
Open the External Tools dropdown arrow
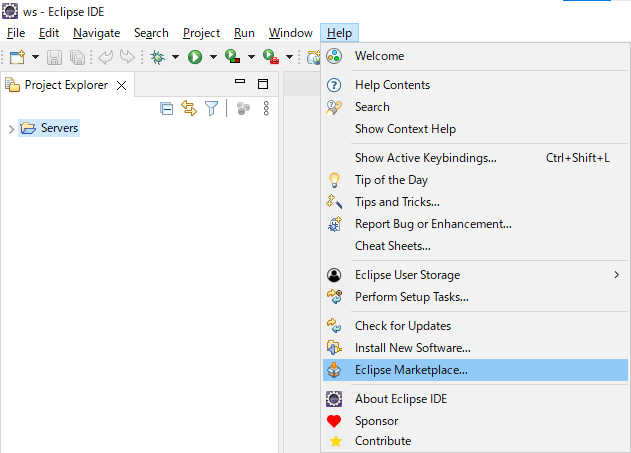point(289,57)
